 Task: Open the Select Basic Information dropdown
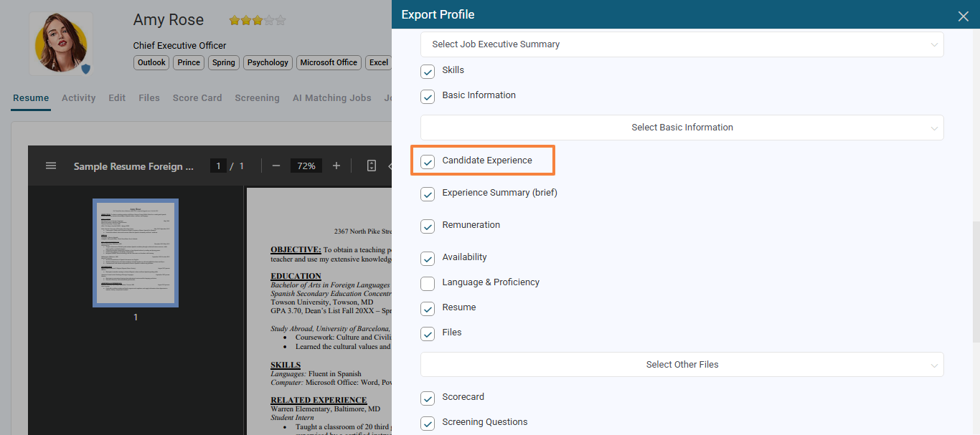coord(682,128)
